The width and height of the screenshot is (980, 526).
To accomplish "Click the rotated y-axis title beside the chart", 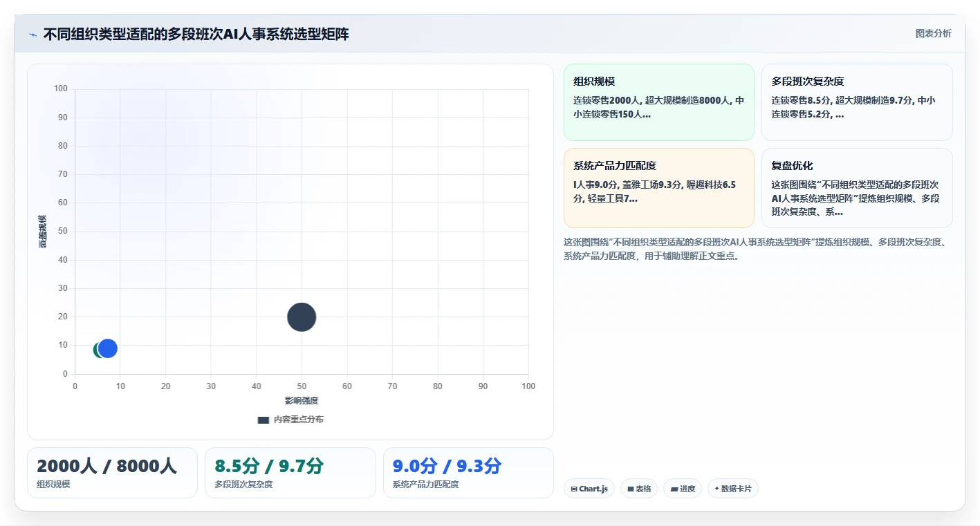I will click(x=43, y=232).
